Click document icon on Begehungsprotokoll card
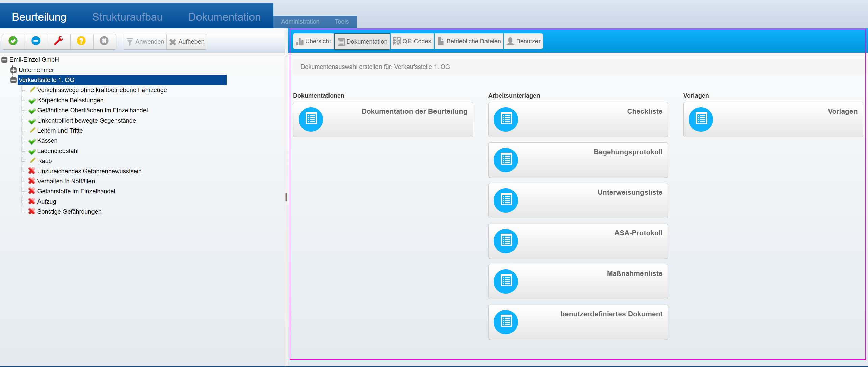 pyautogui.click(x=506, y=160)
